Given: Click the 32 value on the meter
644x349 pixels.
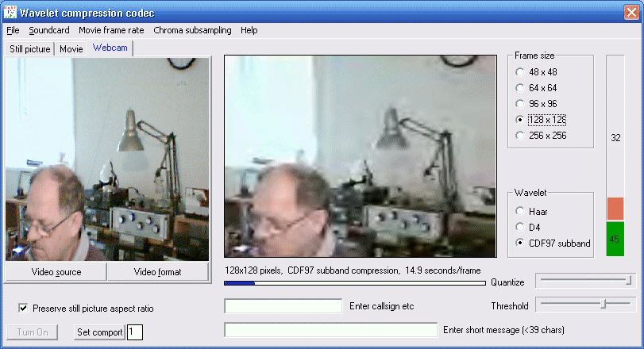Looking at the screenshot, I should [615, 138].
